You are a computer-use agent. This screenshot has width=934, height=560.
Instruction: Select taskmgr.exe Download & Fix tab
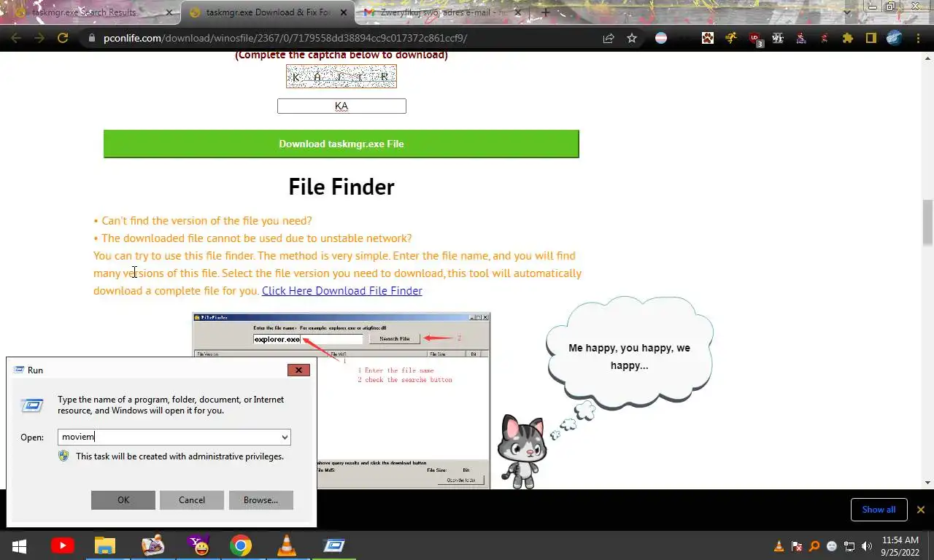point(267,12)
